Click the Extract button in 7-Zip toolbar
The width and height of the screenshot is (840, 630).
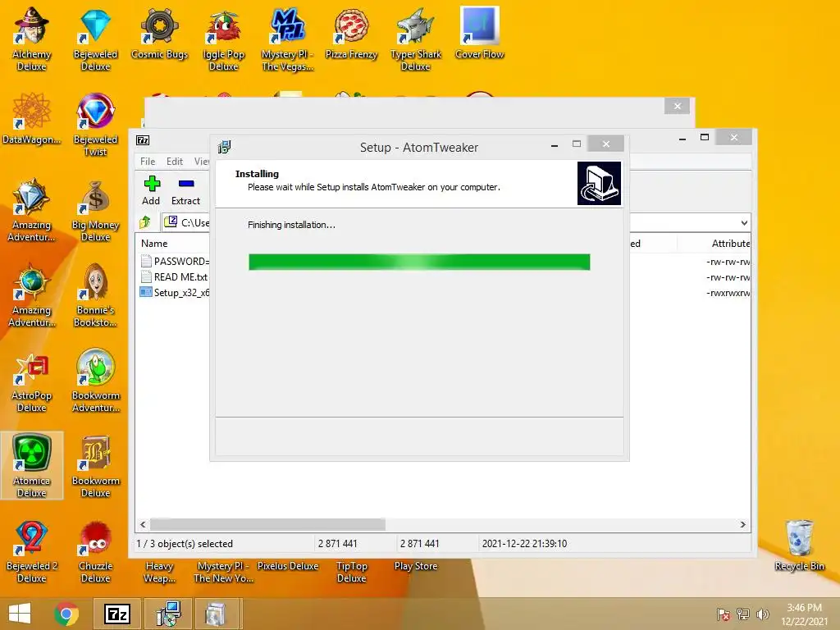tap(185, 190)
